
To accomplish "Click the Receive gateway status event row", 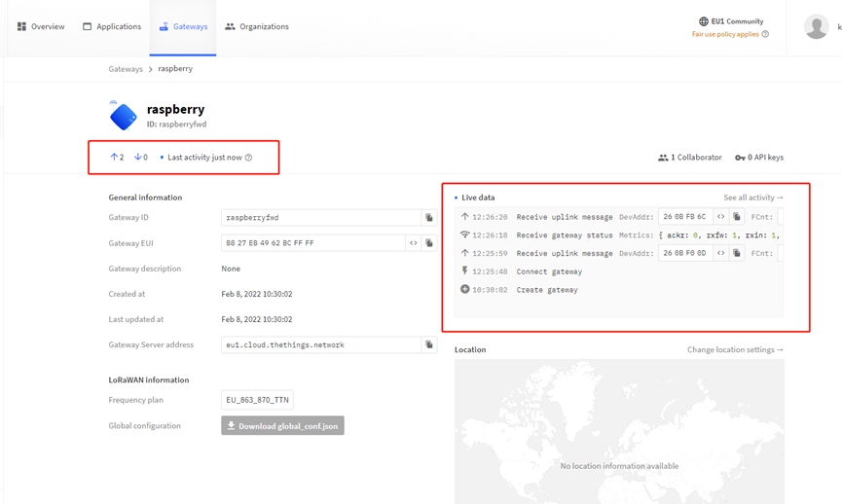I will click(x=619, y=235).
